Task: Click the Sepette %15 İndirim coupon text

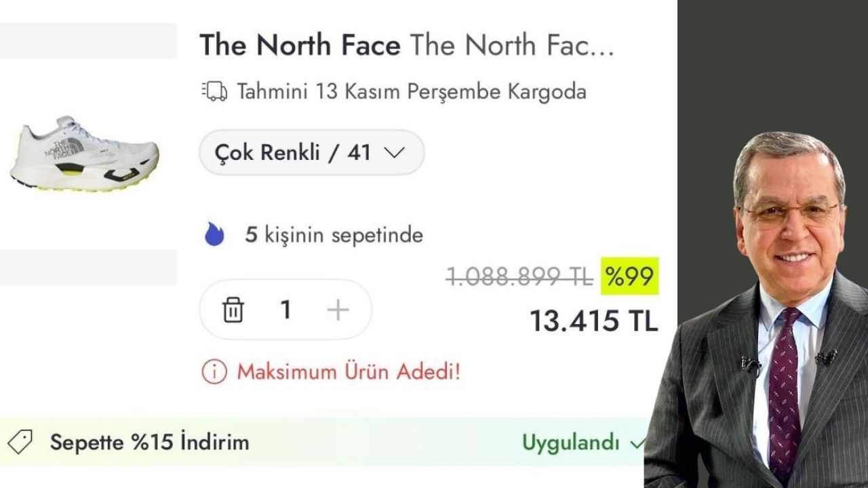Action: pyautogui.click(x=150, y=443)
